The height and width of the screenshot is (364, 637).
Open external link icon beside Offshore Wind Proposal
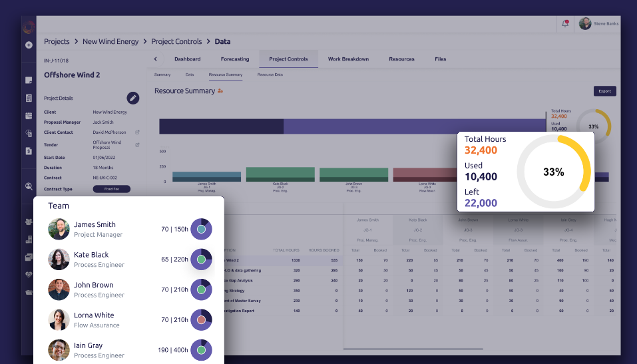point(137,145)
